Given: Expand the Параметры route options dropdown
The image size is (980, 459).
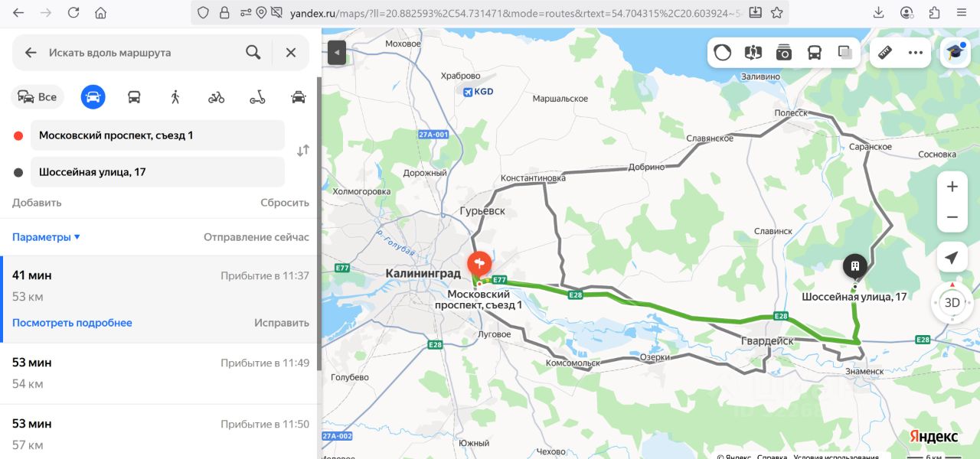Looking at the screenshot, I should pos(46,237).
